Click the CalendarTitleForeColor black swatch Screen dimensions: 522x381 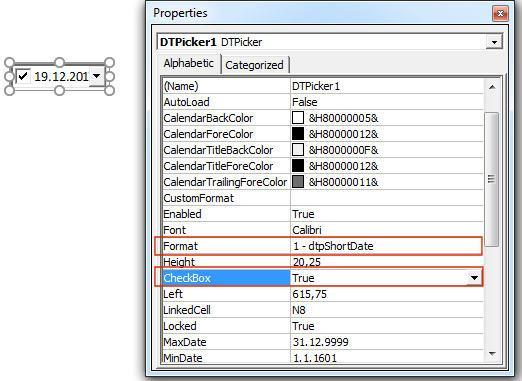tap(298, 166)
